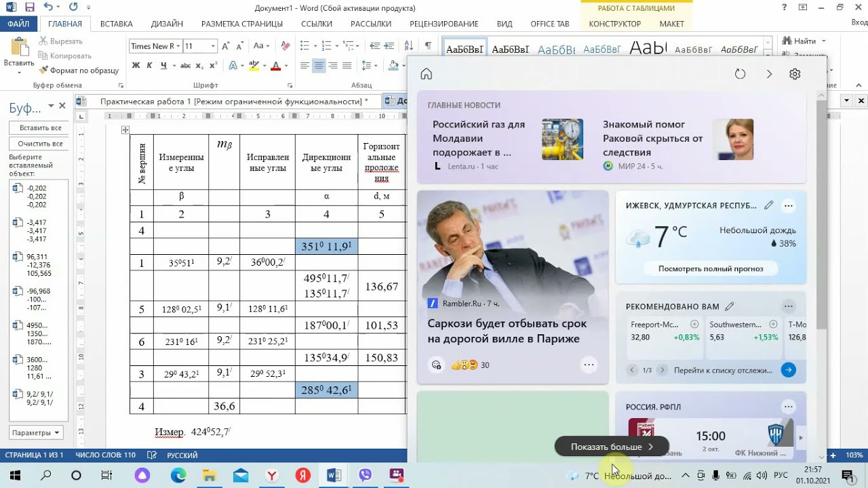Add Freeport-Mc stock to watchlist
Image resolution: width=868 pixels, height=488 pixels.
694,325
